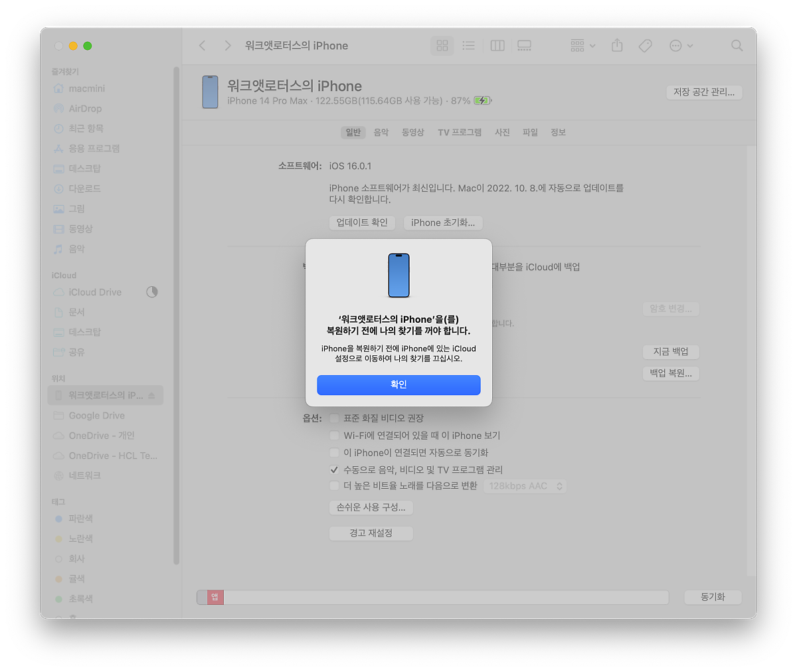Open the group-by dropdown in toolbar
Viewport: 797px width, 672px height.
tap(582, 45)
